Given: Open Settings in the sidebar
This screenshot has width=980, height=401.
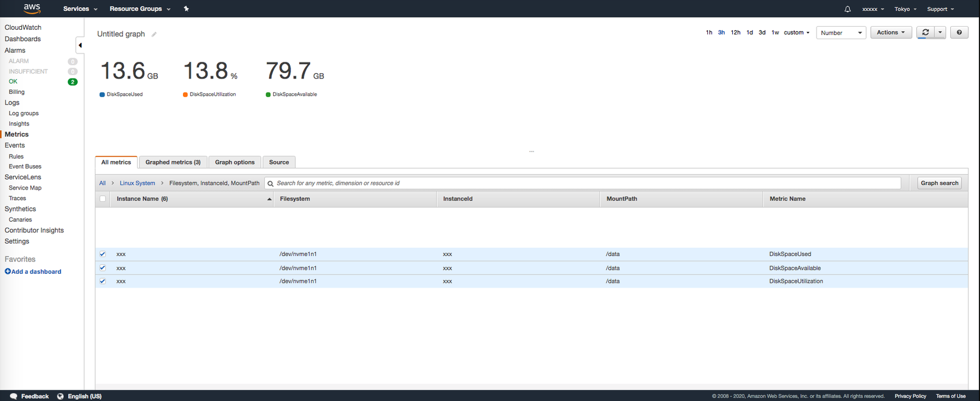Looking at the screenshot, I should 17,242.
